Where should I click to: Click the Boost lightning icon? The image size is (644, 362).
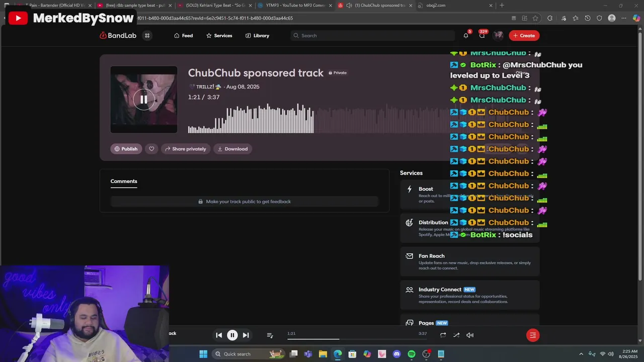410,189
